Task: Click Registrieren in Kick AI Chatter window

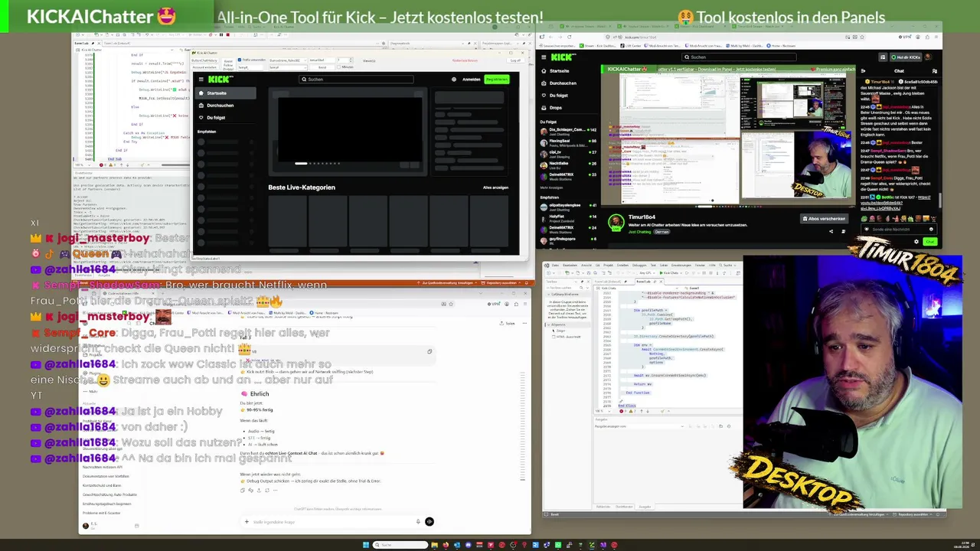Action: 496,79
